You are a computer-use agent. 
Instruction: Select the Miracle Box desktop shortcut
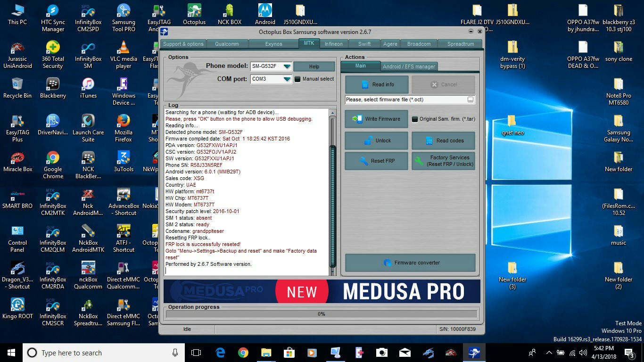(x=17, y=162)
